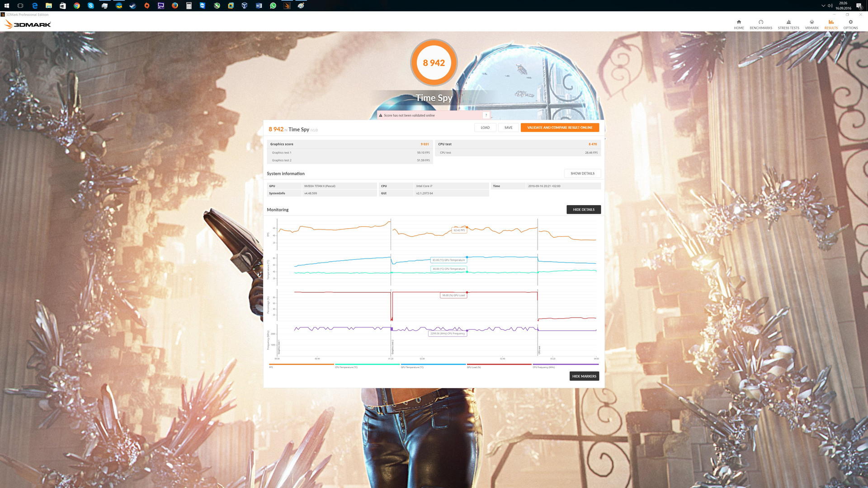Open Origin from the taskbar
Screen dimensions: 868x488
click(x=147, y=5)
